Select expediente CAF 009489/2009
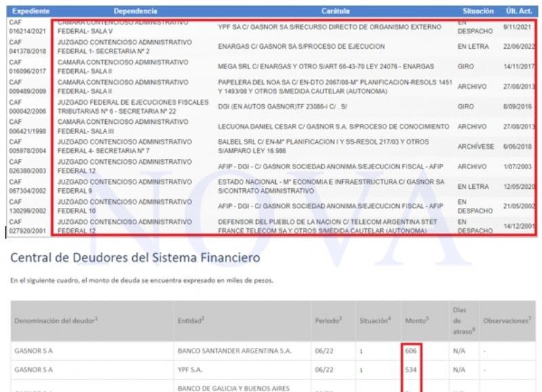This screenshot has width=542, height=392. [x=27, y=87]
